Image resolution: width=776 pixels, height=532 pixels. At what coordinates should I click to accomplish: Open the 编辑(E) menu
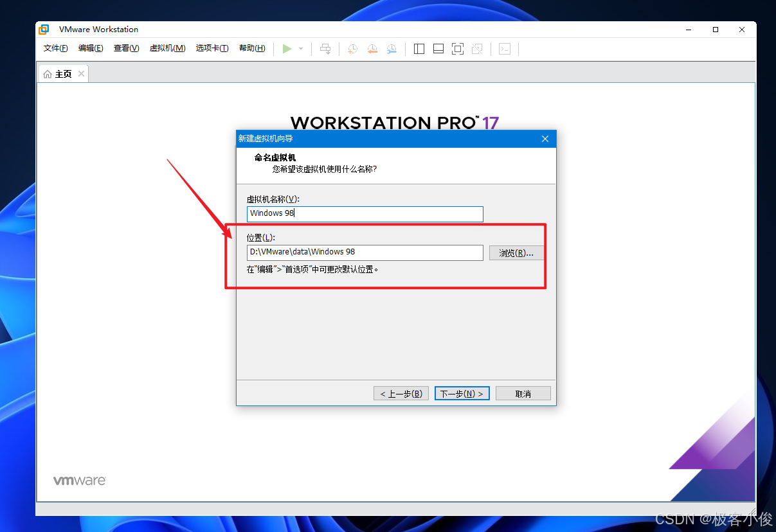(91, 48)
